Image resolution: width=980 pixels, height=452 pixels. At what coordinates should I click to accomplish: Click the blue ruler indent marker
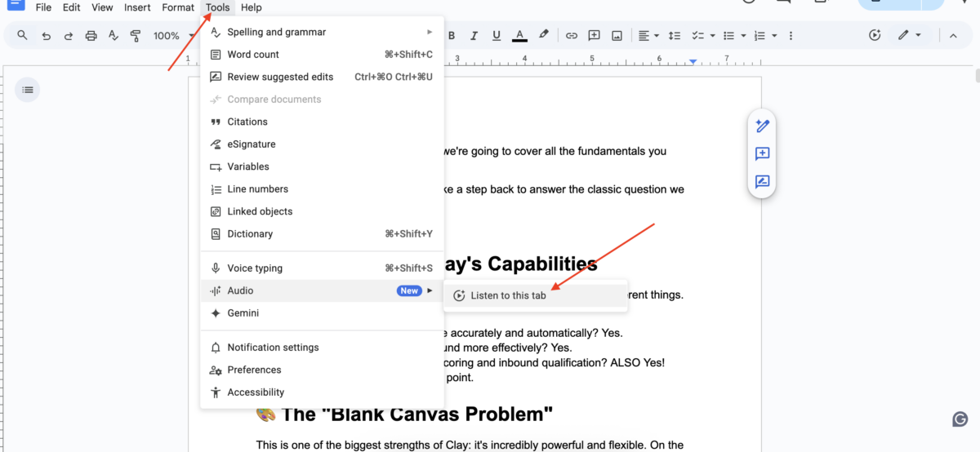(693, 62)
